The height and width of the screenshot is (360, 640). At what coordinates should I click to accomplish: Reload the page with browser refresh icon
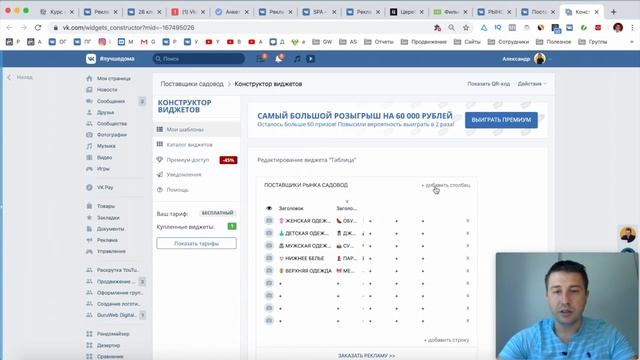[38, 28]
